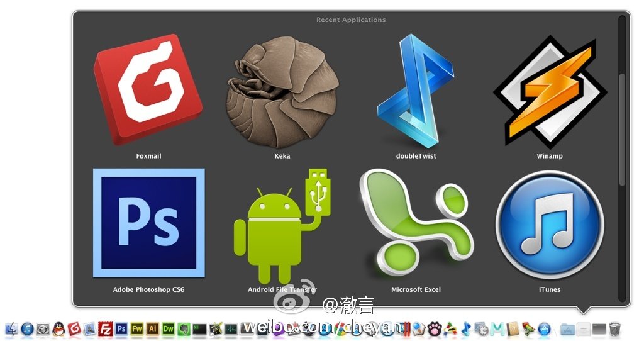Viewport: 644px width, 341px height.
Task: Click the blue folder stack in the Dock
Action: coord(567,328)
